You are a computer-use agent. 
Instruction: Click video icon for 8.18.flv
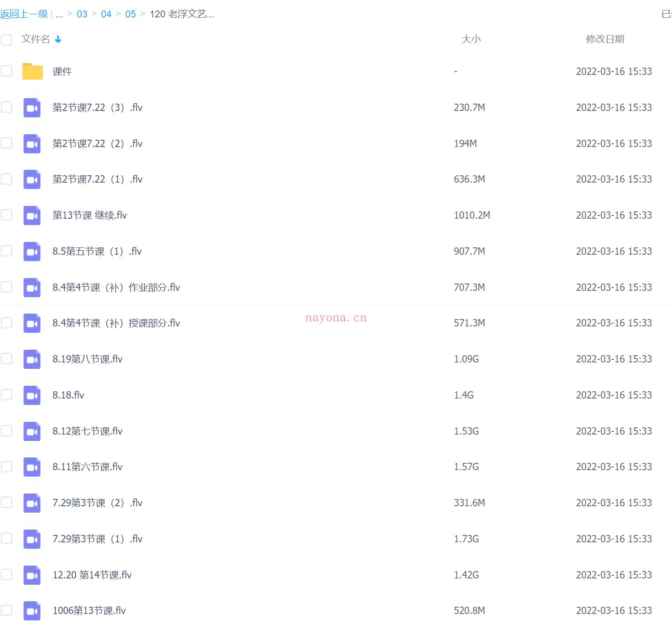coord(32,395)
